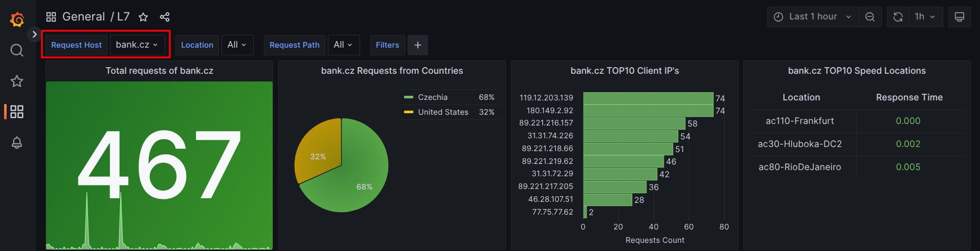This screenshot has height=251, width=980.
Task: Click the clock icon in time picker
Action: pos(778,17)
